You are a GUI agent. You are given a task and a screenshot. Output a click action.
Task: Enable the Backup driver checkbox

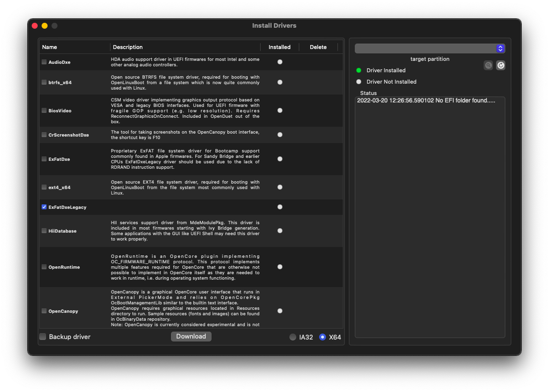pyautogui.click(x=43, y=337)
